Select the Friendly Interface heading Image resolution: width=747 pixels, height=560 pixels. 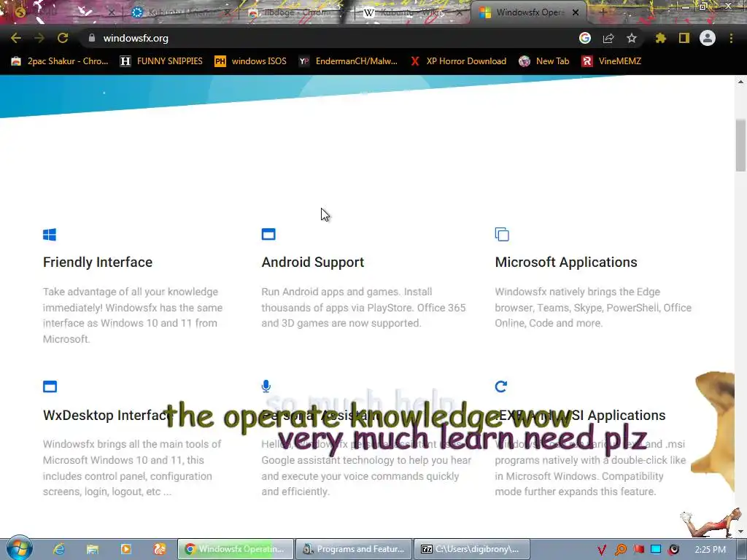pos(98,262)
